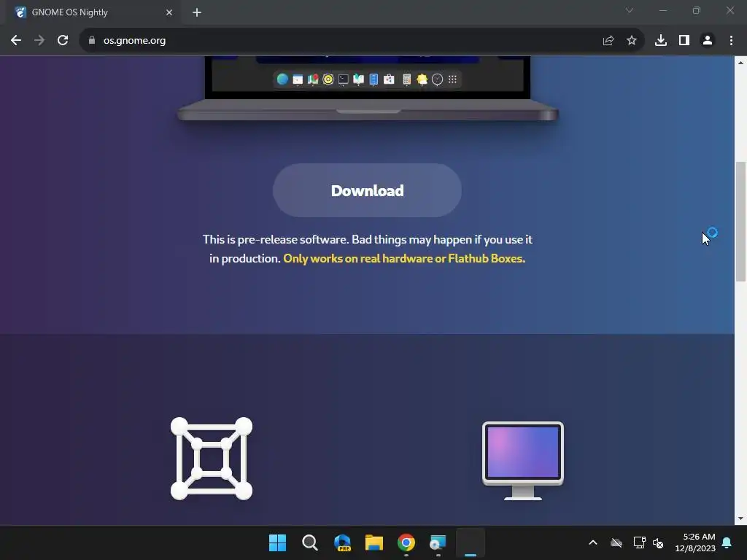Open the clock showing 5:26 AM
The height and width of the screenshot is (560, 747).
coord(695,542)
